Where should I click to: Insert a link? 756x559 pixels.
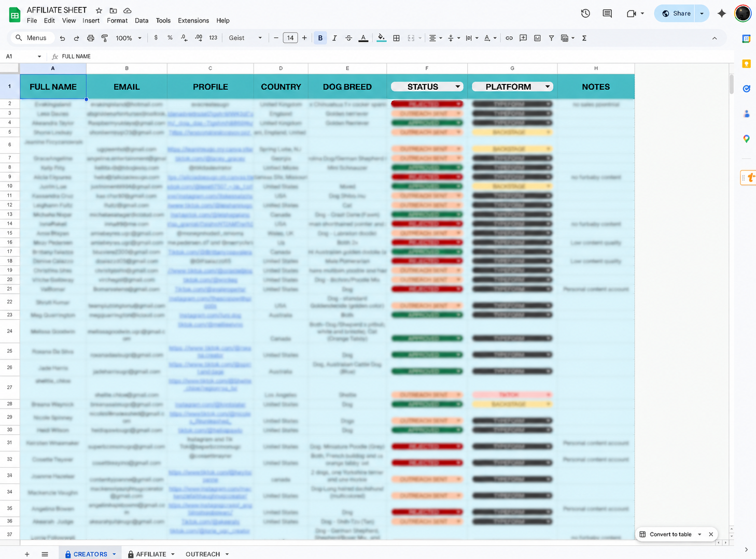pos(509,38)
